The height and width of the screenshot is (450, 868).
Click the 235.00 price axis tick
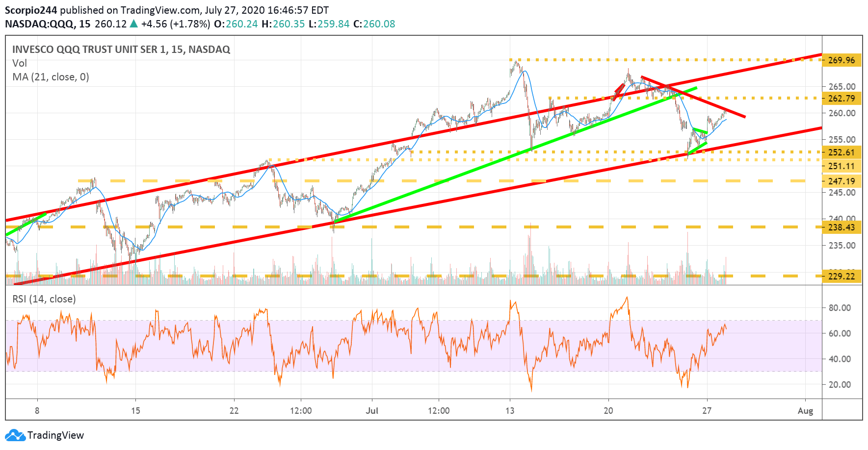tap(842, 246)
